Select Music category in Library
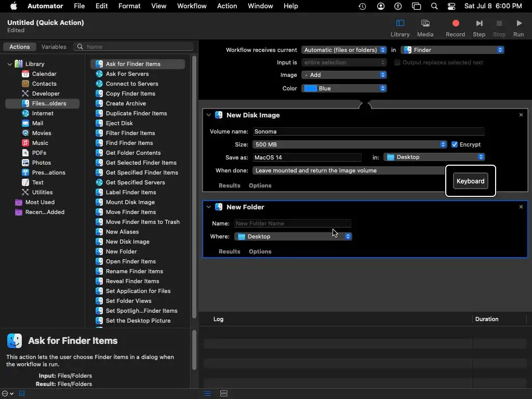Viewport: 532px width, 399px height. [x=40, y=143]
